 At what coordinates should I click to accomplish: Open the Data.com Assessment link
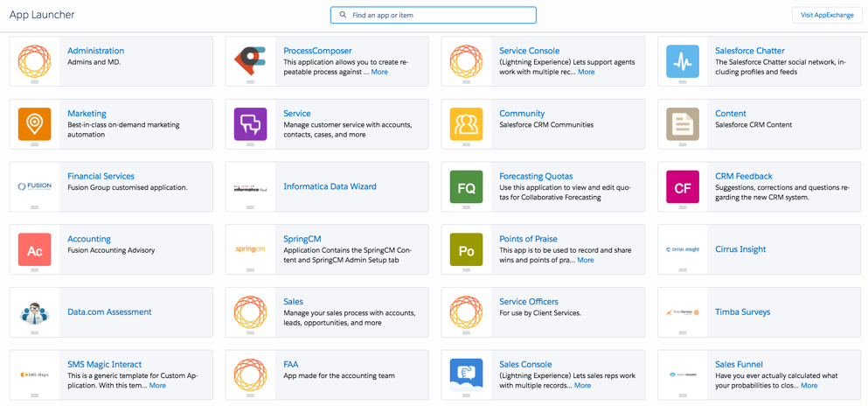(109, 311)
